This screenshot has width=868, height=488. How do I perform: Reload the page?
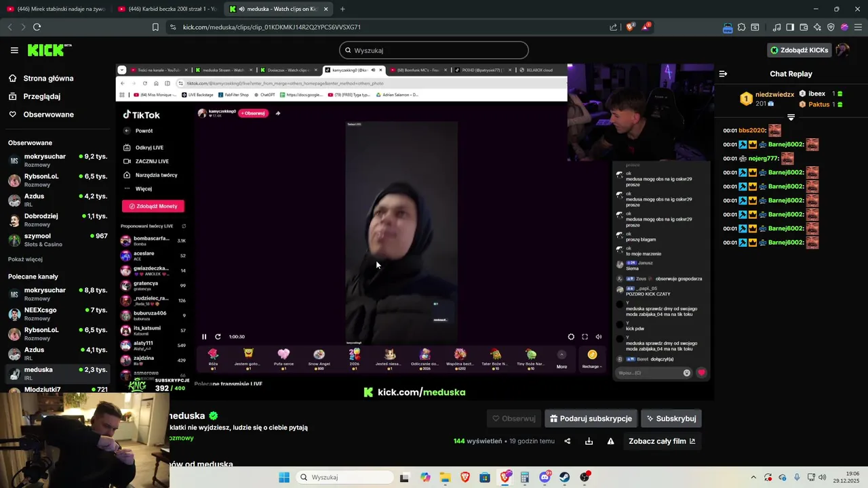[37, 27]
